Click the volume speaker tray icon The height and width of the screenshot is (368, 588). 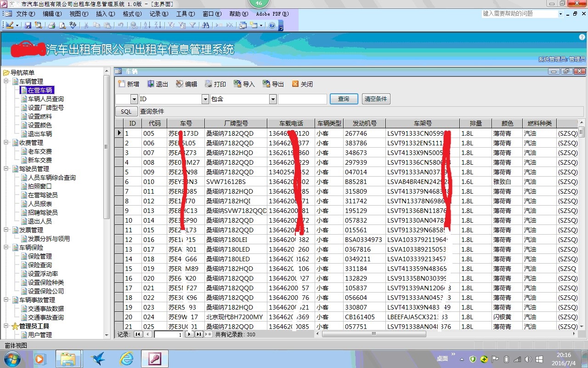coord(528,359)
